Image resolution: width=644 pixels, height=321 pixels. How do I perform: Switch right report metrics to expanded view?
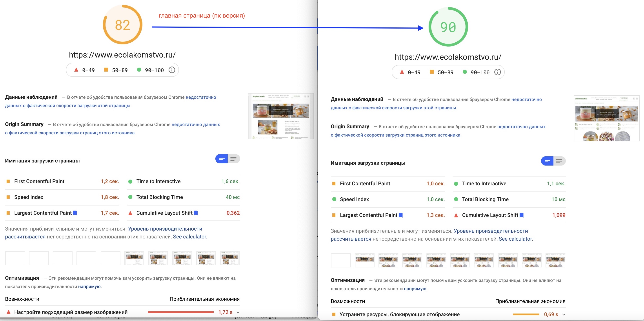point(559,161)
